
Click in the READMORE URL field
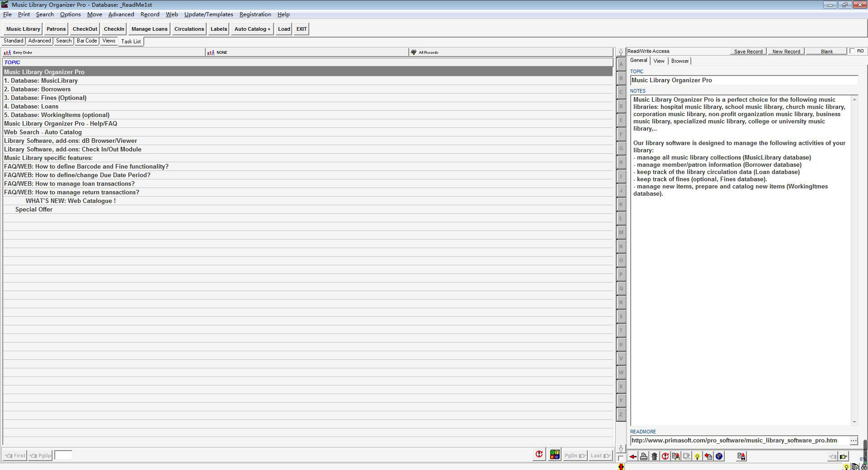coord(740,441)
